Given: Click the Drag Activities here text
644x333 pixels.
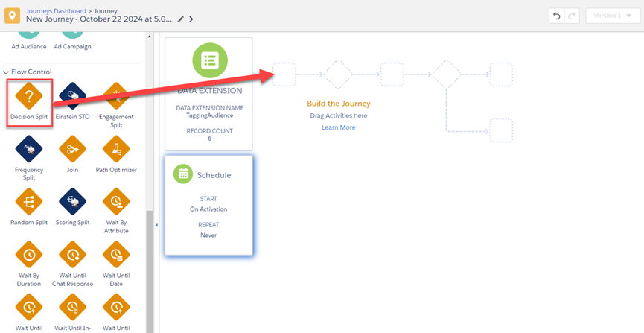Looking at the screenshot, I should [x=339, y=115].
